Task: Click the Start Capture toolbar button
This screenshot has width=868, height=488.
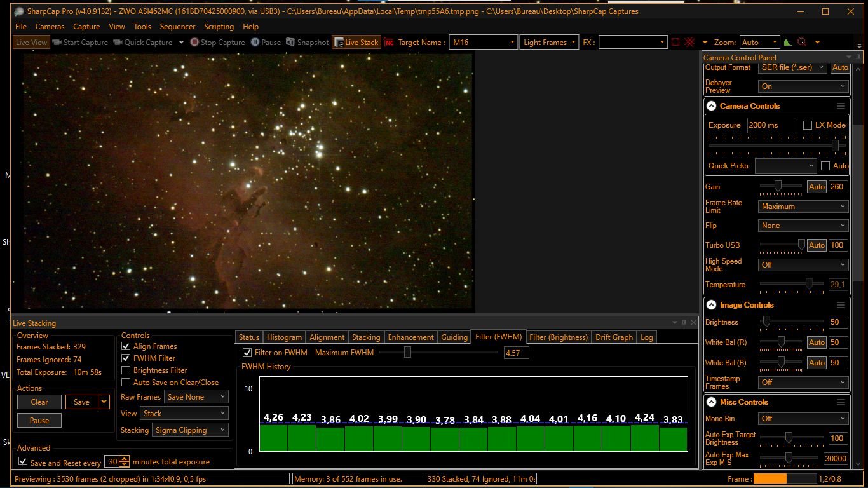Action: click(x=80, y=43)
